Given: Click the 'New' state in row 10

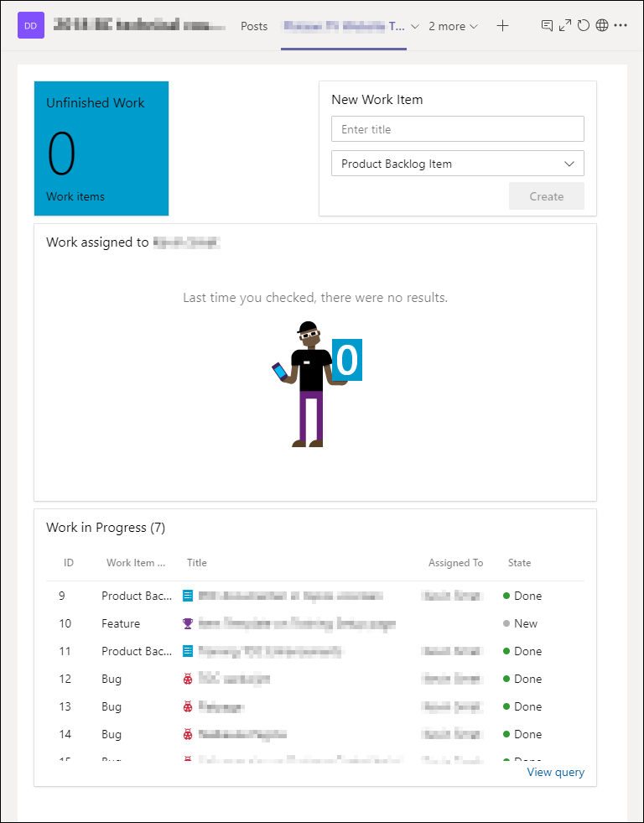Looking at the screenshot, I should (526, 623).
